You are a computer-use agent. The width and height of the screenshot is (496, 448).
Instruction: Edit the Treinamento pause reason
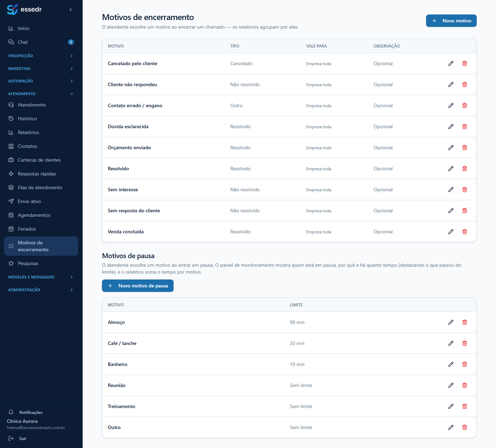[x=451, y=406]
